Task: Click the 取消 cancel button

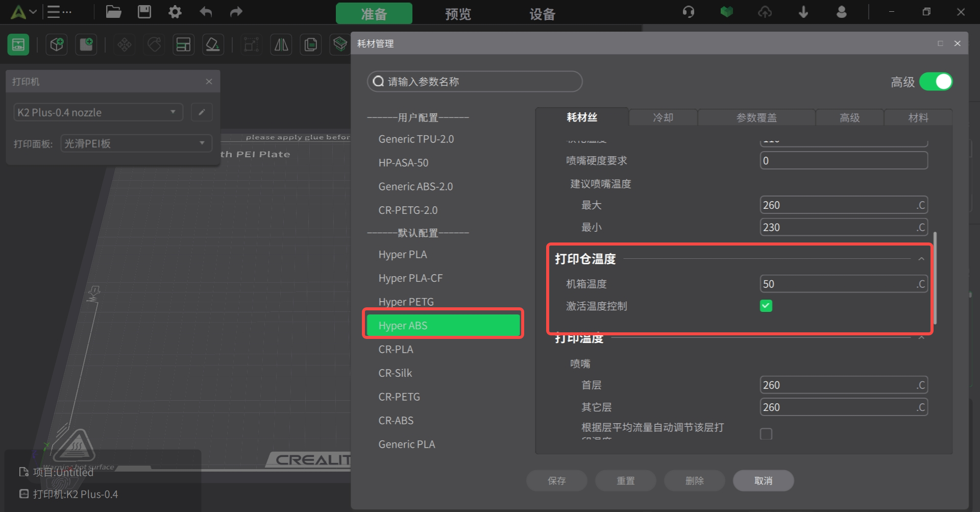Action: coord(764,481)
